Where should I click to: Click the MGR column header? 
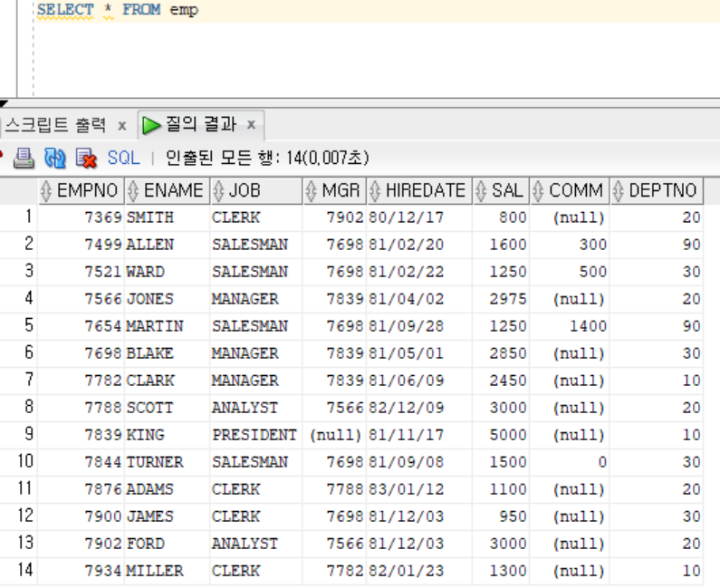pos(343,190)
